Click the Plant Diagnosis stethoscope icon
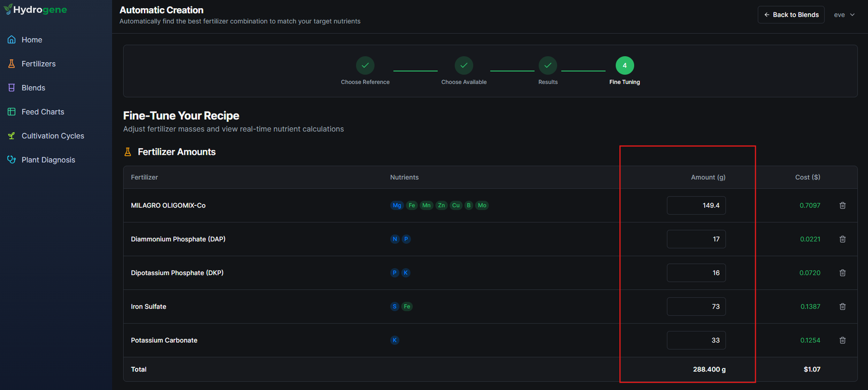 click(x=11, y=160)
